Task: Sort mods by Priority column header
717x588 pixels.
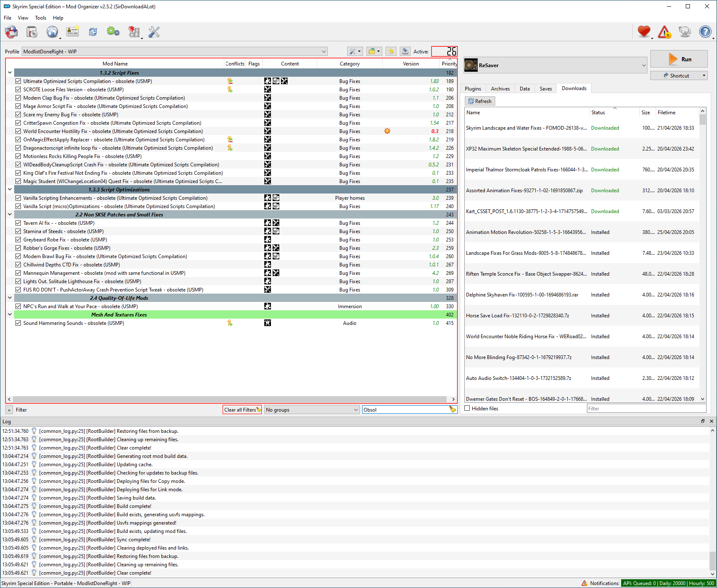Action: click(449, 64)
